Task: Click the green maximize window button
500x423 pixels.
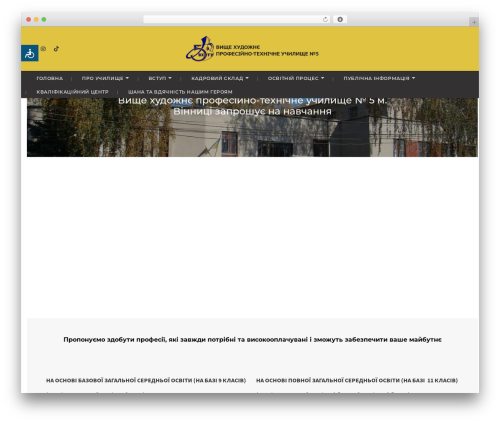Action: (44, 19)
